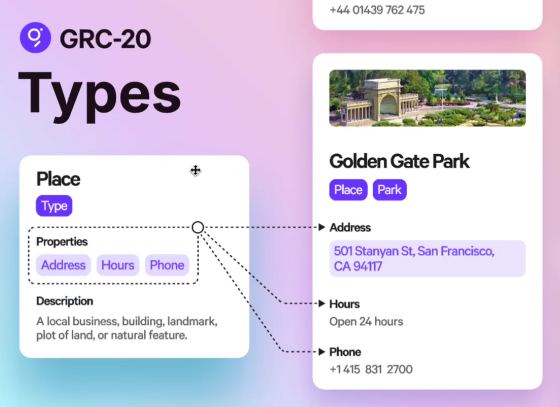Click the Hours label in park card
This screenshot has width=560, height=407.
coord(344,304)
